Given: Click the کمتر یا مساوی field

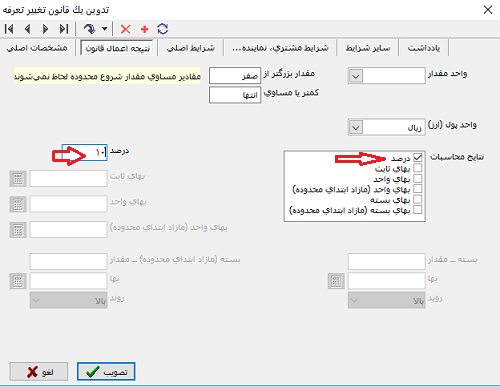Looking at the screenshot, I should coord(235,95).
